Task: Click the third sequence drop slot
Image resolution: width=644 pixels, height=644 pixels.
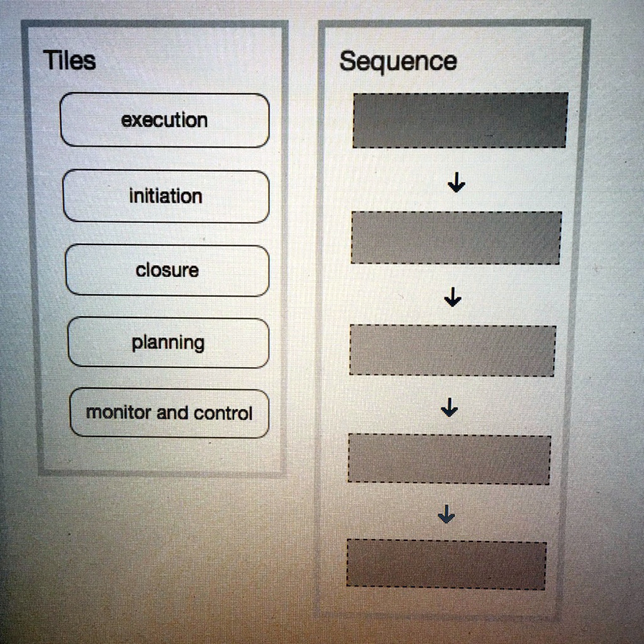Action: pyautogui.click(x=453, y=350)
